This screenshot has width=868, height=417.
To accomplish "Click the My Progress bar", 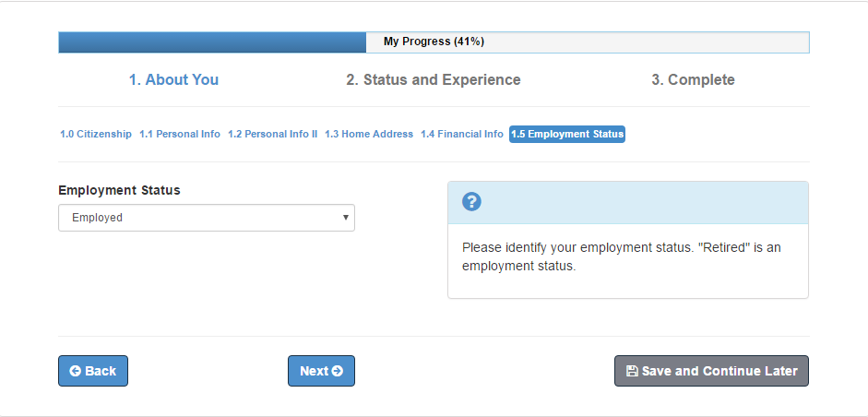I will pyautogui.click(x=434, y=42).
